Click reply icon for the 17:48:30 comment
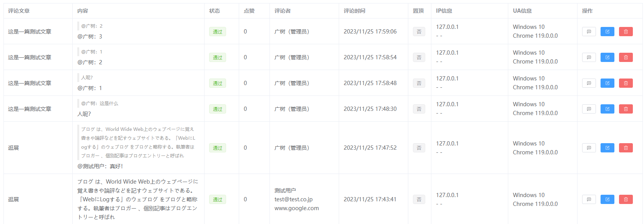 589,109
